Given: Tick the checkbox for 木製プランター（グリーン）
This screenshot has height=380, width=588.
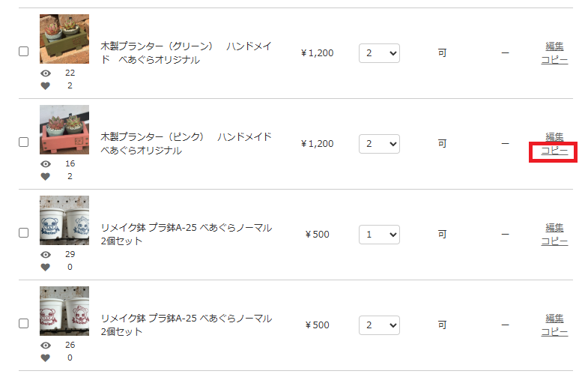Looking at the screenshot, I should (24, 52).
